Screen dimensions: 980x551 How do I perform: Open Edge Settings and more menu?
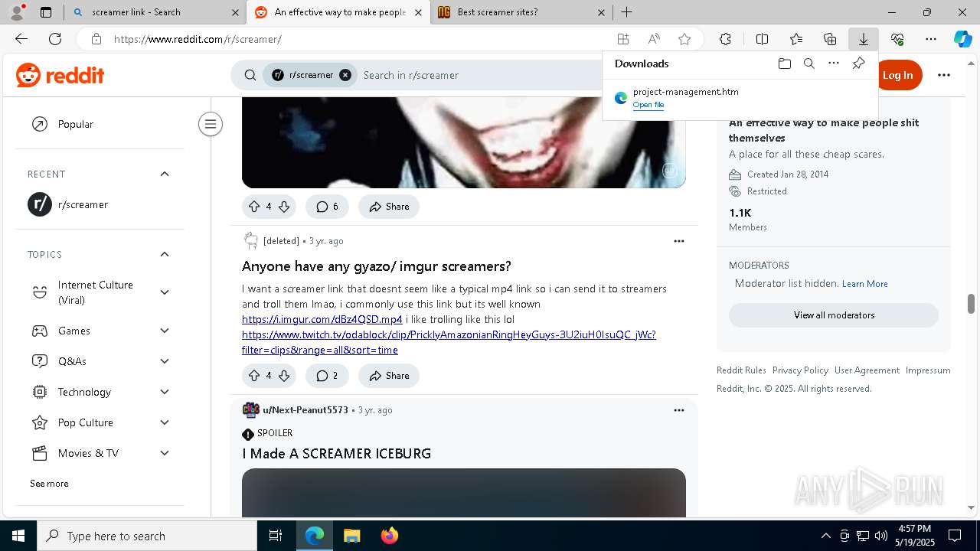pos(931,39)
